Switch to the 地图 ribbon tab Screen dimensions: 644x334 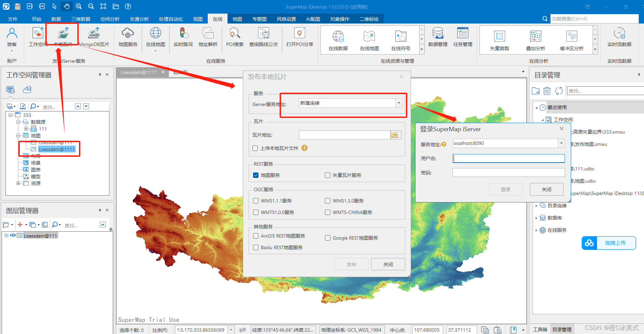tap(237, 19)
